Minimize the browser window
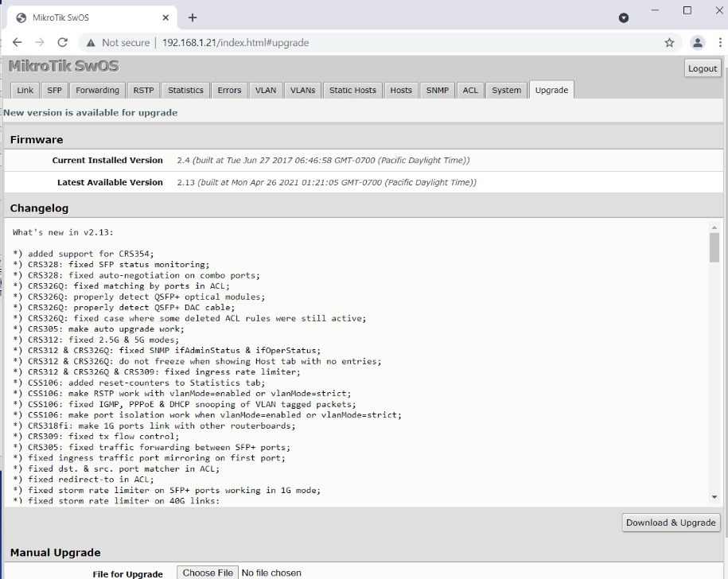 [655, 10]
